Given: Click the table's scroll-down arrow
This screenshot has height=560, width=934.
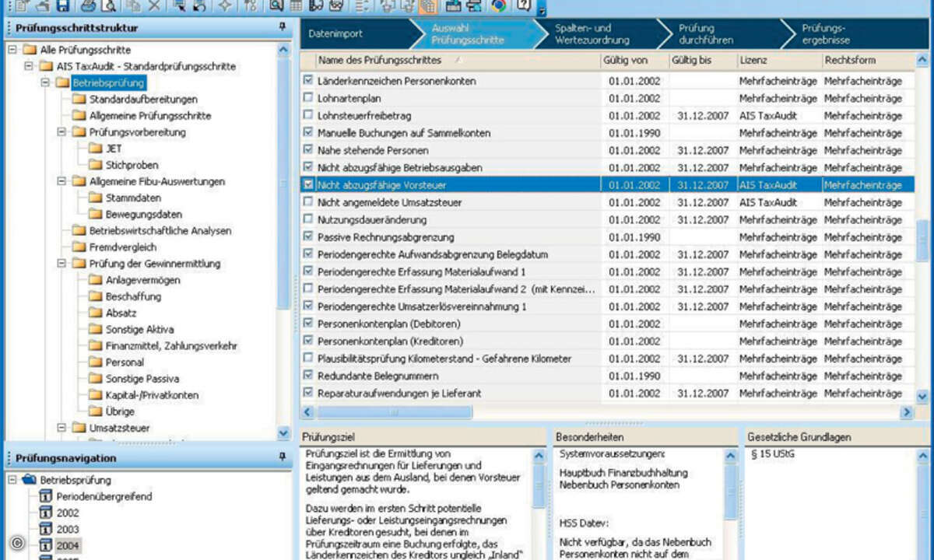Looking at the screenshot, I should coord(923,396).
